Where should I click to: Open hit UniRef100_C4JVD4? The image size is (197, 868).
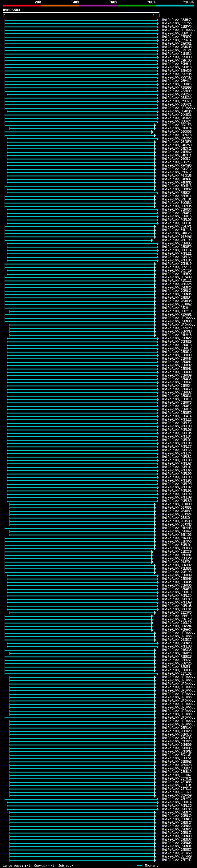(176, 562)
